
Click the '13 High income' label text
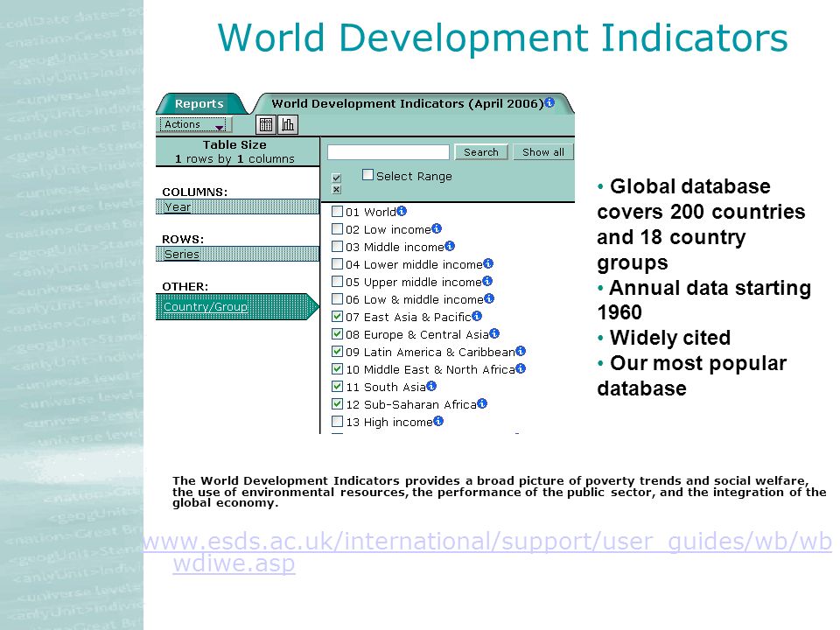[388, 422]
